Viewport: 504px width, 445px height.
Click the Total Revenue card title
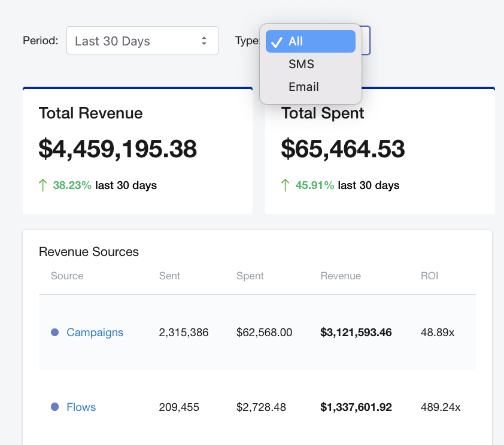pyautogui.click(x=90, y=113)
